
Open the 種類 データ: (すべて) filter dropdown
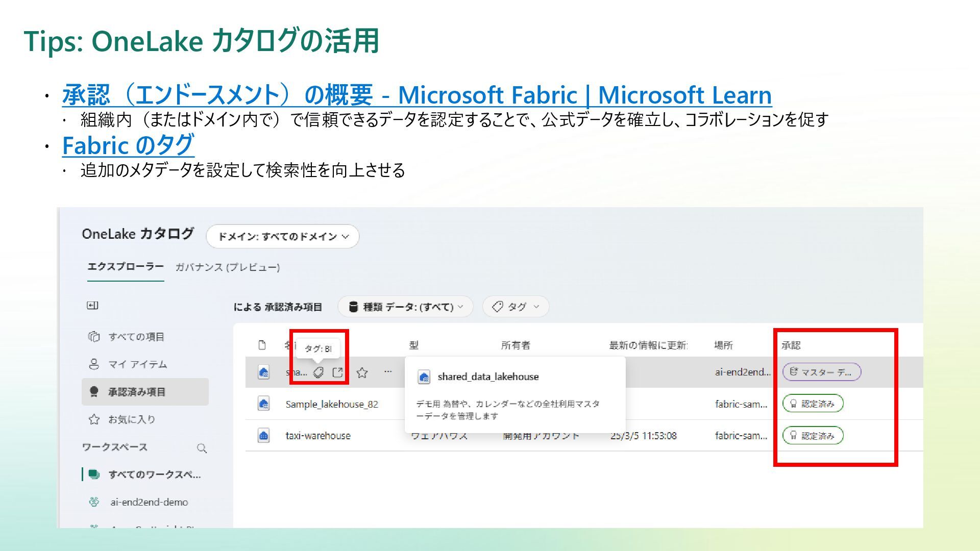(405, 307)
